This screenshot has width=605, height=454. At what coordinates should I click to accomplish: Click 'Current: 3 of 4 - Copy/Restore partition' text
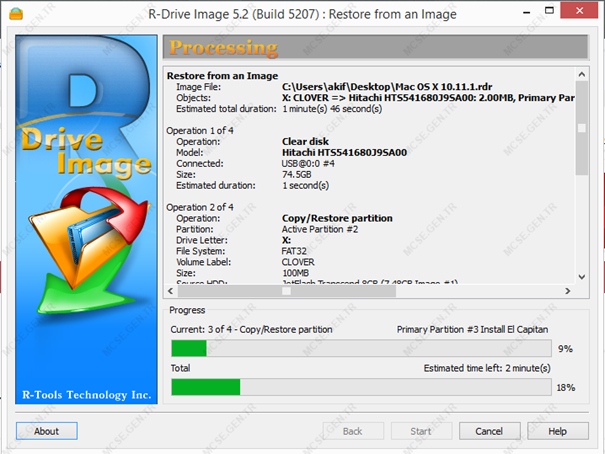(x=251, y=329)
